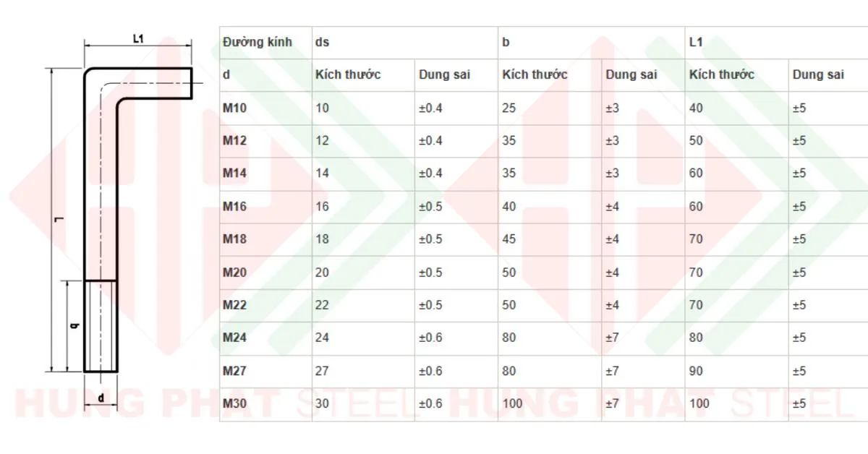Select the M20 row label
This screenshot has height=454, width=868.
(x=234, y=273)
